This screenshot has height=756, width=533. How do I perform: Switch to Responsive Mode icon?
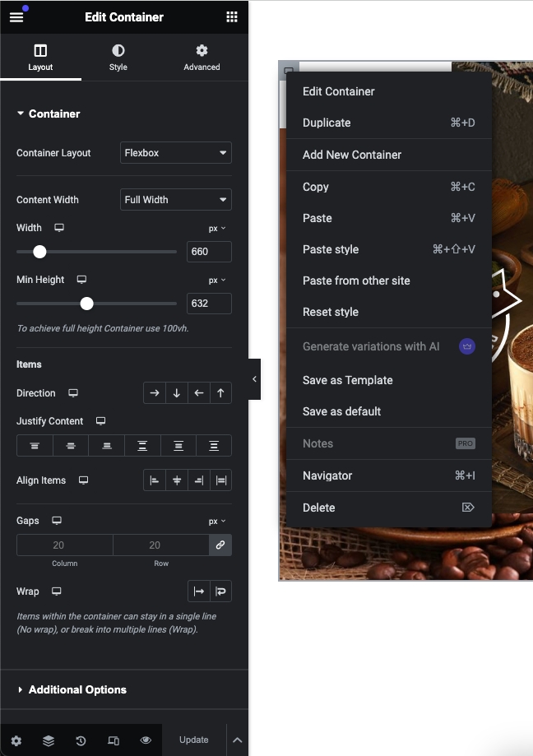114,740
